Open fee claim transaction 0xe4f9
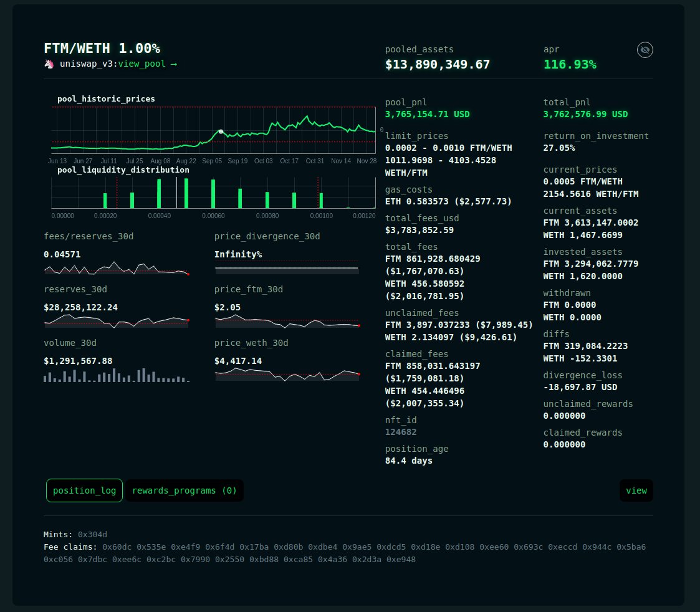The image size is (700, 612). (x=186, y=547)
